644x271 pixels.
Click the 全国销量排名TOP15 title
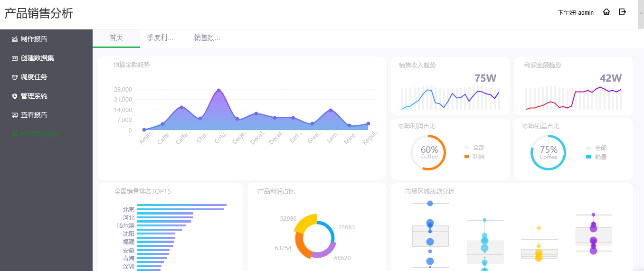pos(142,191)
